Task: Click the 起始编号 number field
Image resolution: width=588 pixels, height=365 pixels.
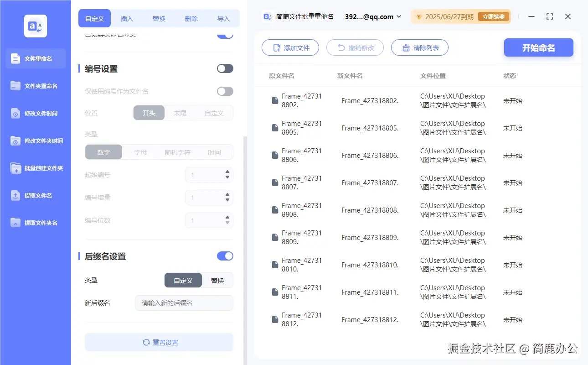Action: [209, 175]
